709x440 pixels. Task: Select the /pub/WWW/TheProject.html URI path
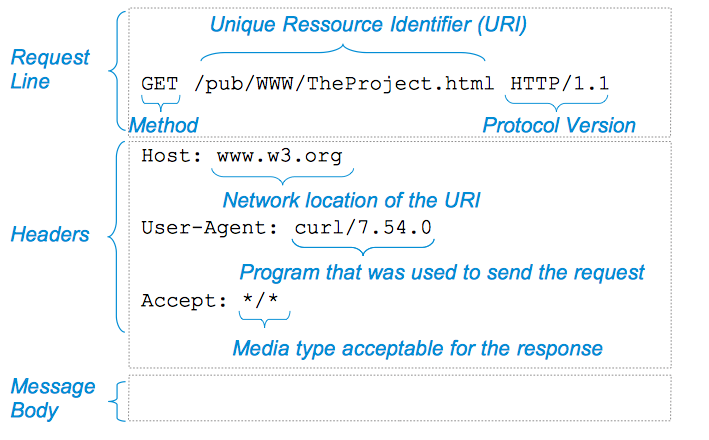pos(344,85)
